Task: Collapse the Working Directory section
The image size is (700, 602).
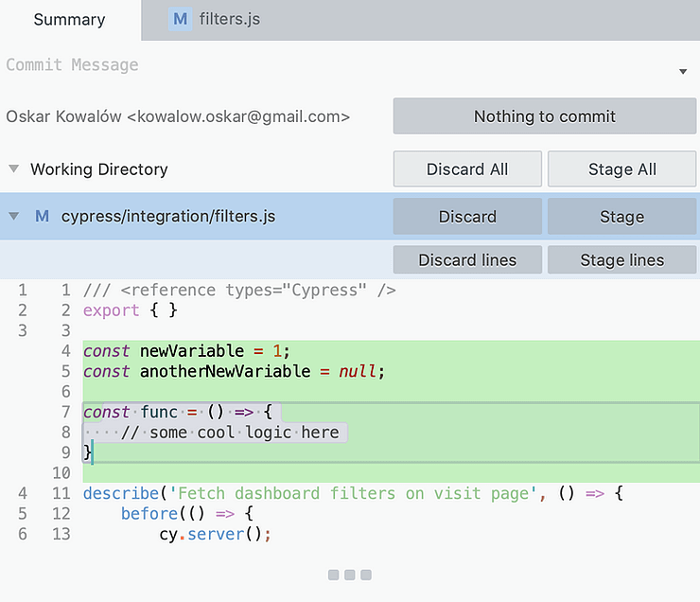Action: coord(14,168)
